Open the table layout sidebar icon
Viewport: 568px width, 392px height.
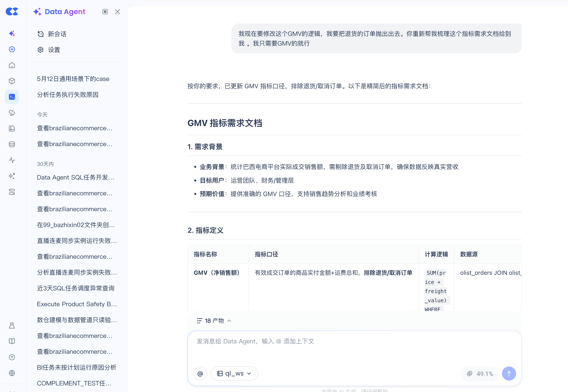12,128
